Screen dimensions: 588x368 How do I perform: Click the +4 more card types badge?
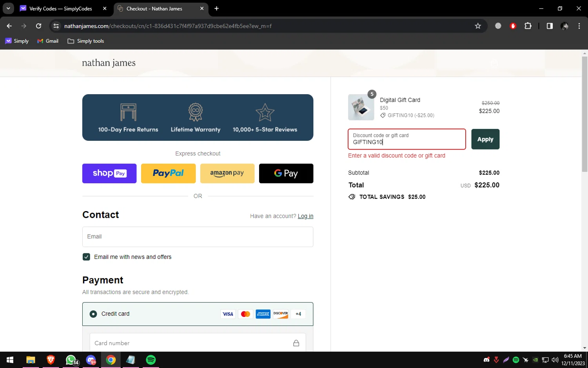(x=298, y=314)
